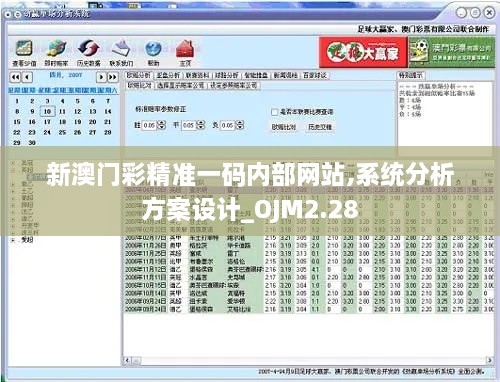This screenshot has height=382, width=500.
Task: Click calendar double-right next year arrow
Action: (113, 77)
